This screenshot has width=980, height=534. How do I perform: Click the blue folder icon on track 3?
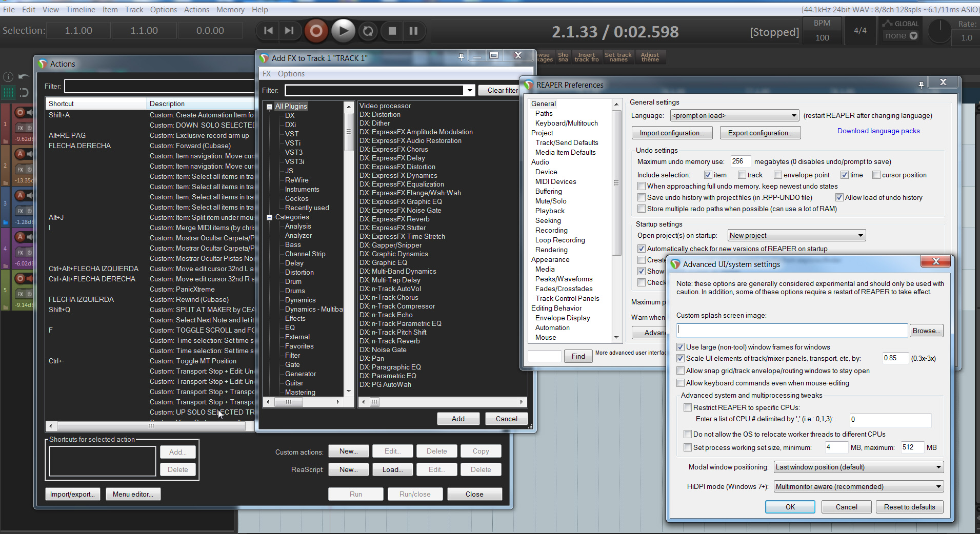coord(6,222)
